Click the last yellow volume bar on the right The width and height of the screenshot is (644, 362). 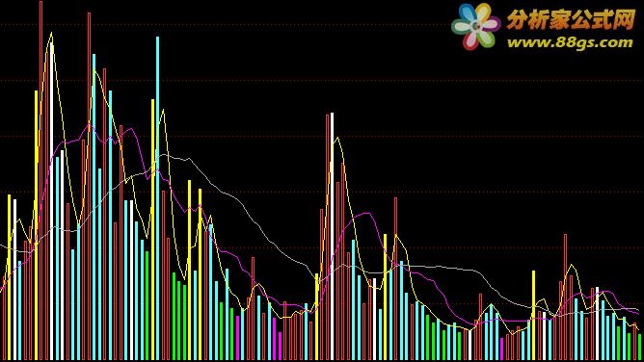533,315
